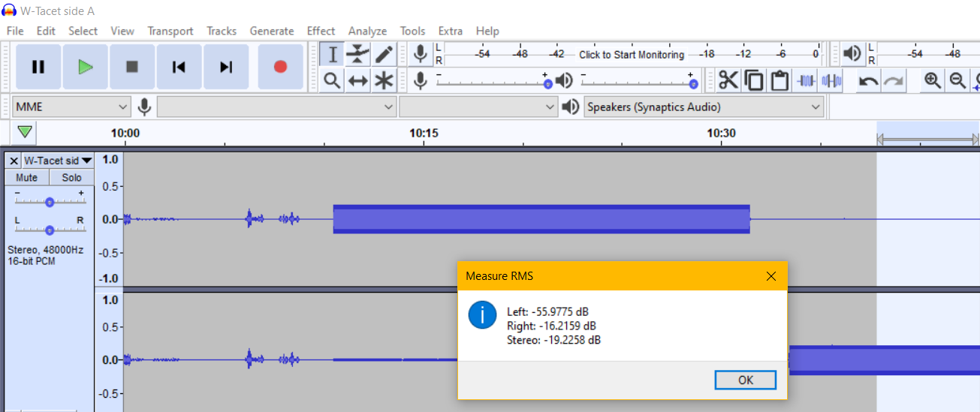The height and width of the screenshot is (412, 980).
Task: Click the 10:15 mark on the timeline
Action: (424, 134)
